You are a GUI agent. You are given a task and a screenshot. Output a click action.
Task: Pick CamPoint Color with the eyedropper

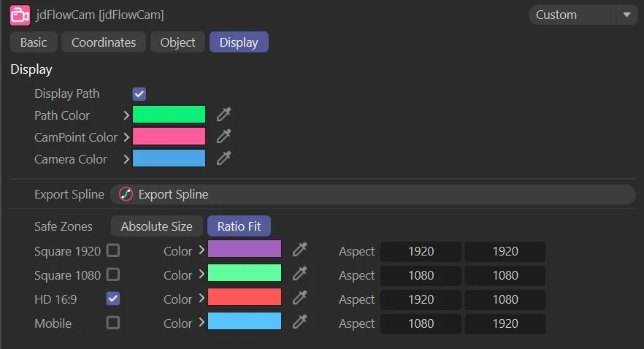click(x=224, y=136)
